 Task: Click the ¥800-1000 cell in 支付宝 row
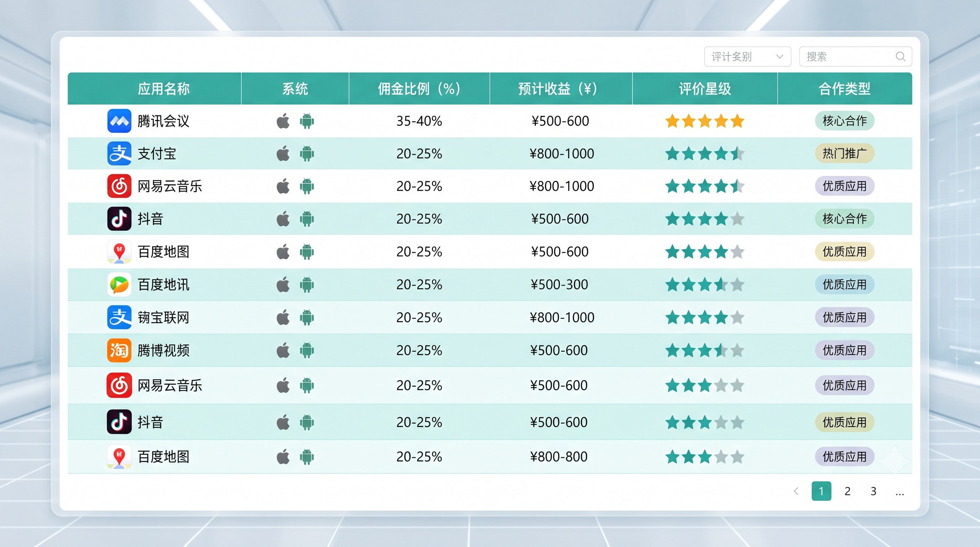[x=562, y=154]
